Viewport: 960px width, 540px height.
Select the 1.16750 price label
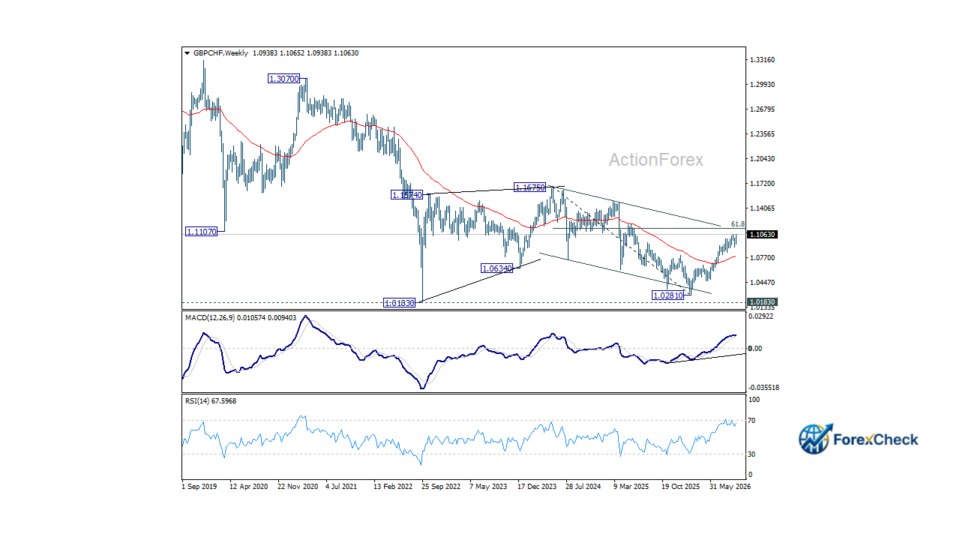tap(530, 188)
